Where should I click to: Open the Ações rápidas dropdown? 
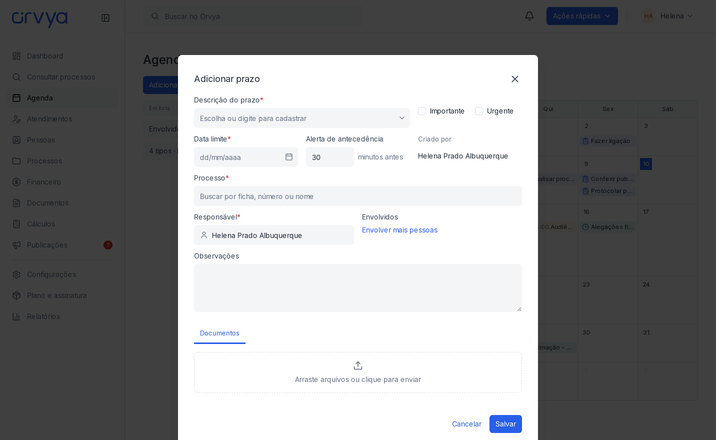pos(582,16)
